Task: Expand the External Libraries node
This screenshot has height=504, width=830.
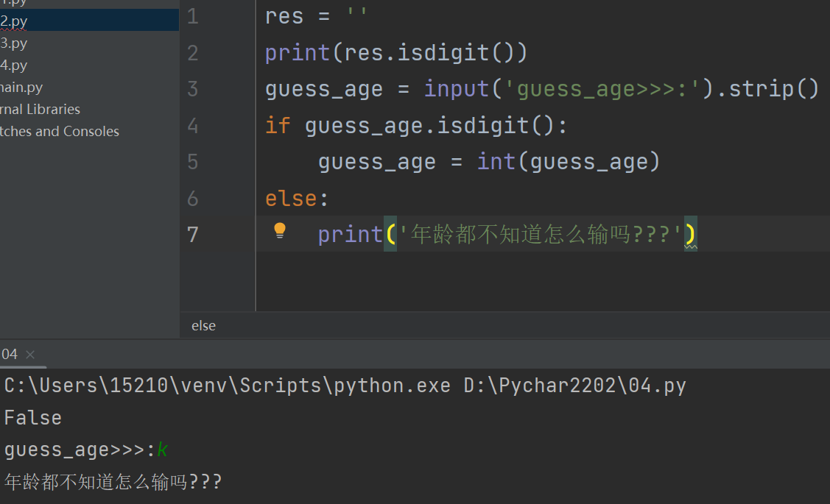Action: pos(41,110)
